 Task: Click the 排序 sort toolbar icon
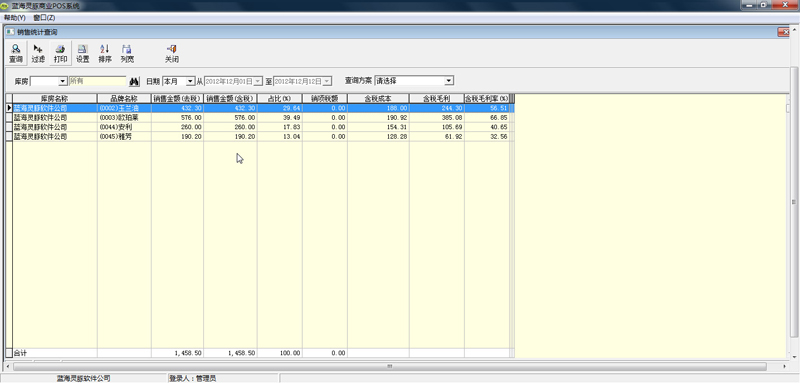coord(105,54)
